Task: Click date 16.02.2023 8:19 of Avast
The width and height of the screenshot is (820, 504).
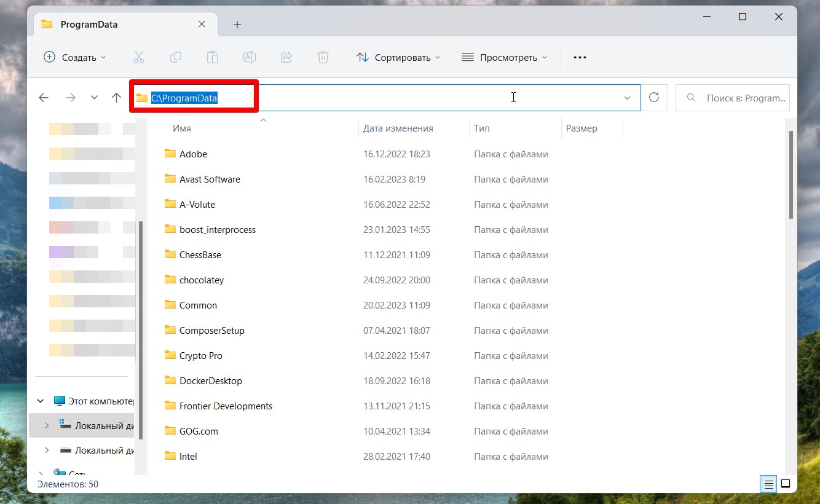Action: (x=394, y=179)
